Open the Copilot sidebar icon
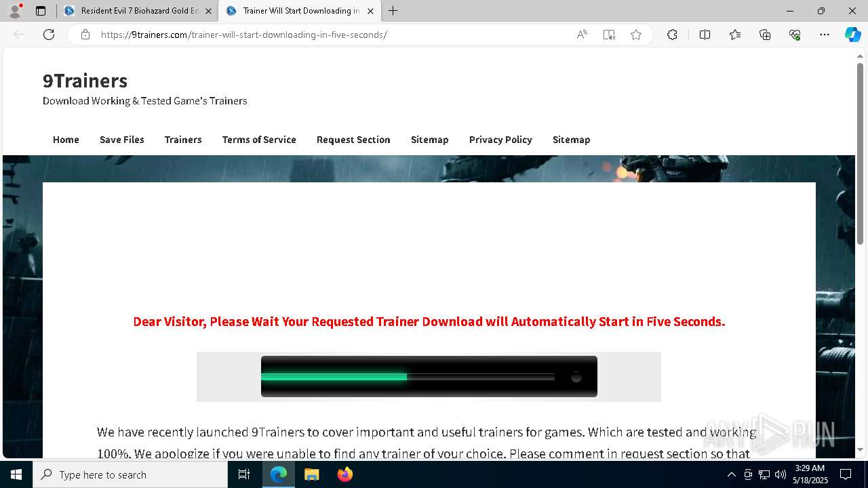This screenshot has height=488, width=868. point(852,35)
